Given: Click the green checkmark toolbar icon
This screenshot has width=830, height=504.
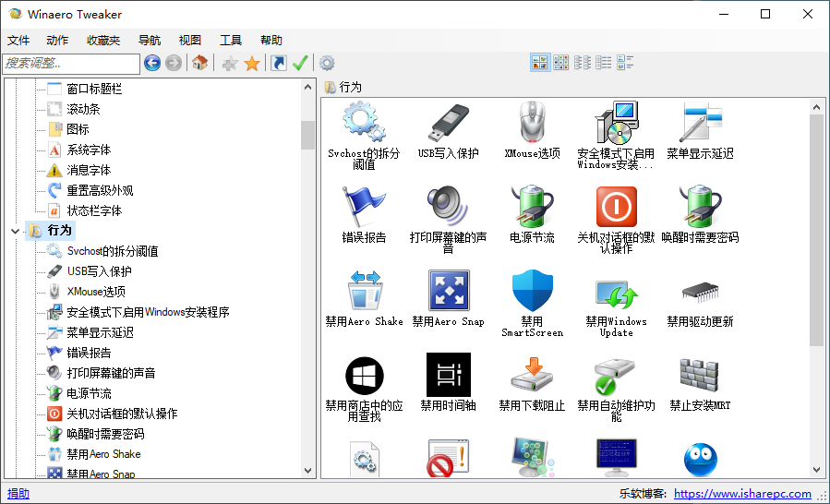Looking at the screenshot, I should pos(300,63).
